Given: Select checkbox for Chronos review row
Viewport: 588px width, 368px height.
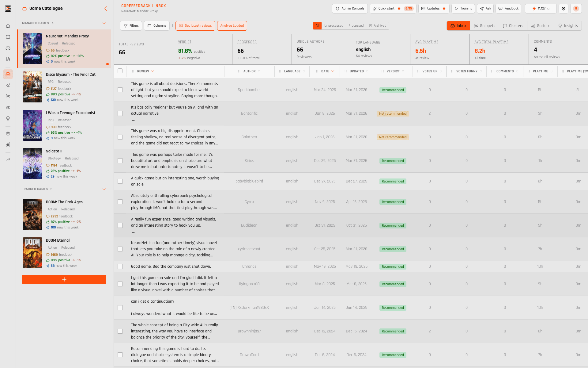Looking at the screenshot, I should pos(120,266).
